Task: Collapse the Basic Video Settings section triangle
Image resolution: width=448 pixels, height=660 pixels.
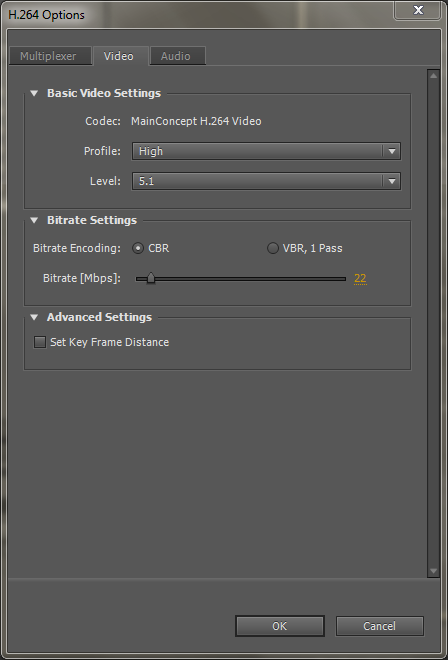Action: coord(34,93)
